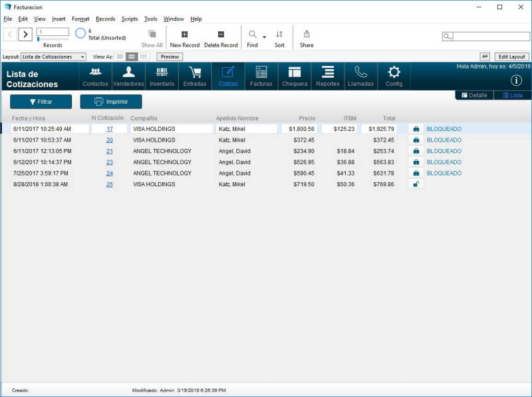Go to the previous record arrow
Screen dimensions: 532x397
[x=10, y=35]
